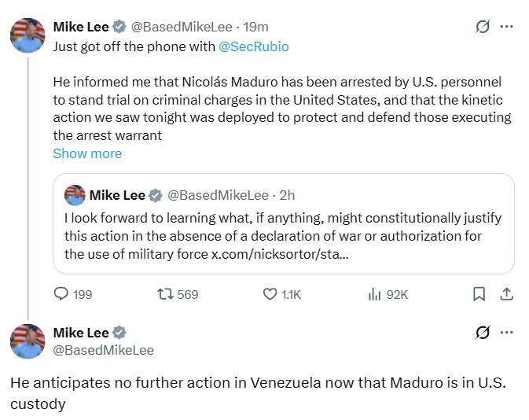Screen dimensions: 529x420
Task: Click the Grok icon on second tweet
Action: [x=483, y=333]
